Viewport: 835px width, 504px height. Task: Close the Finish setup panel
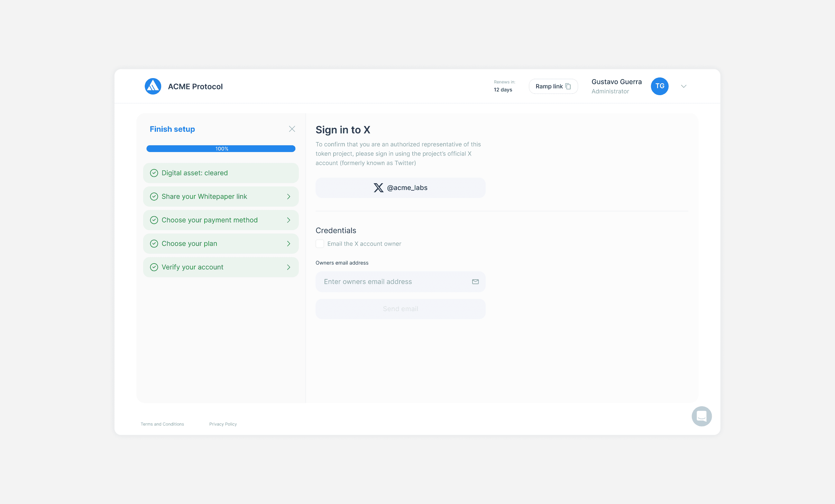[x=292, y=129]
